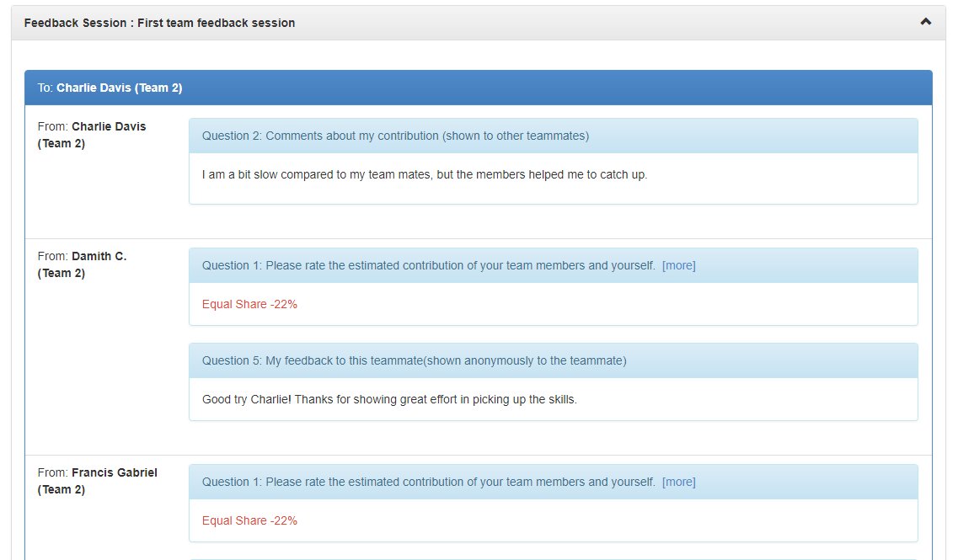Click From: Charlie Davis (Team 2) label
This screenshot has width=958, height=560.
tap(92, 135)
